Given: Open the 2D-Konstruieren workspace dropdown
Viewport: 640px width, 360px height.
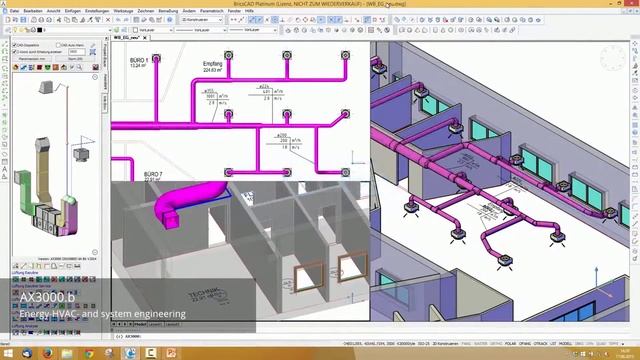Looking at the screenshot, I should point(202,20).
